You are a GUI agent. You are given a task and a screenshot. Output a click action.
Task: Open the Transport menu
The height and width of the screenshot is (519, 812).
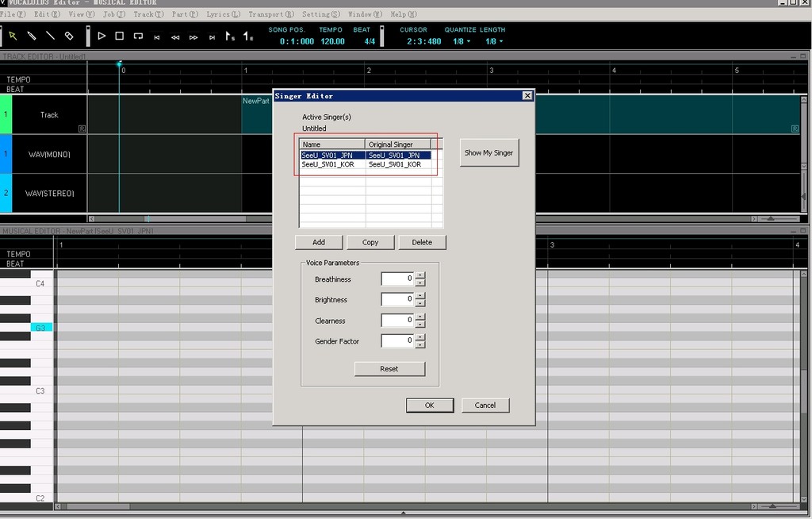click(x=271, y=14)
